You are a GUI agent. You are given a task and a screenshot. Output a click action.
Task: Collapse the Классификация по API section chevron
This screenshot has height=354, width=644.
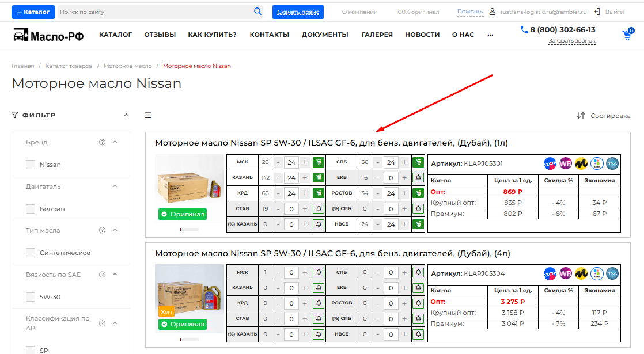click(115, 323)
